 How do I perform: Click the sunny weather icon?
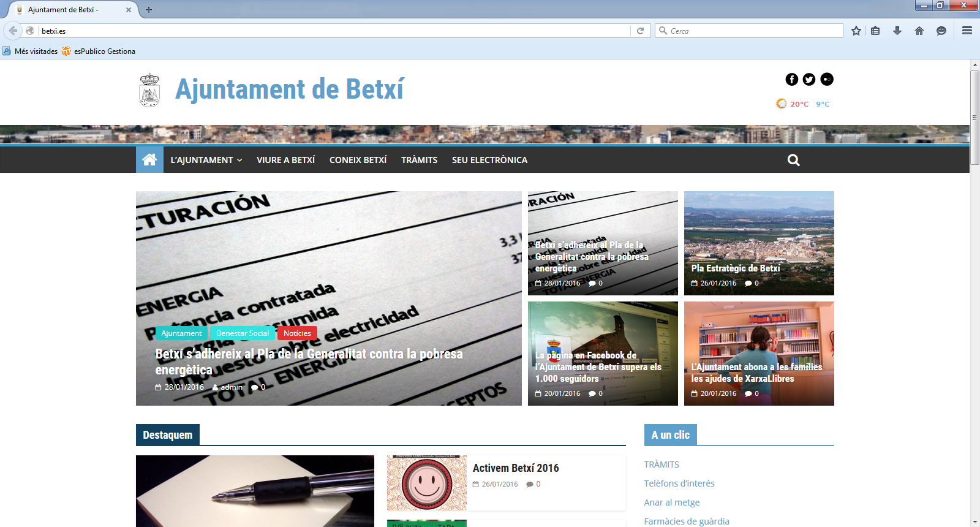tap(781, 104)
